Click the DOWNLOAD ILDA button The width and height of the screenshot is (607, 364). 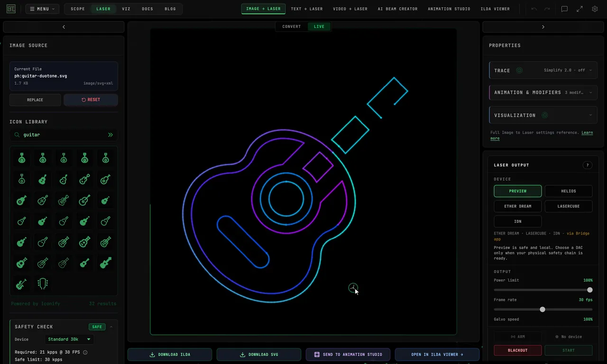(x=170, y=355)
